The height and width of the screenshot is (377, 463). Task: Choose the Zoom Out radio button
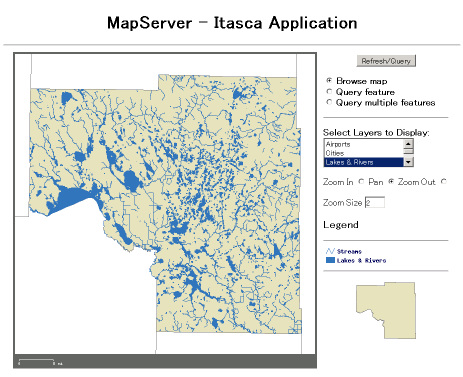point(443,182)
